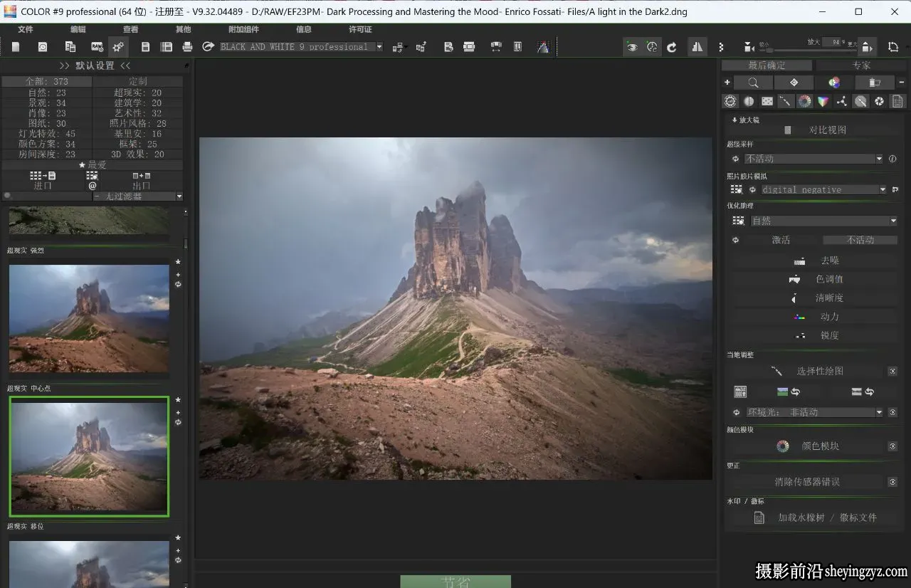The image size is (911, 588).
Task: Select the 不活动 option under 优化助理
Action: (x=860, y=240)
